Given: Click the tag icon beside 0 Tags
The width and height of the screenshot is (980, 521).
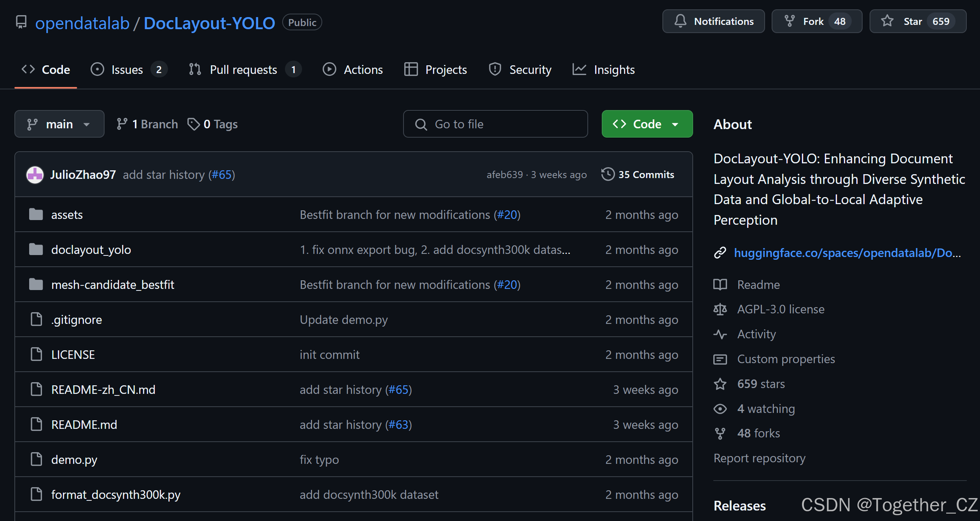Looking at the screenshot, I should (194, 124).
